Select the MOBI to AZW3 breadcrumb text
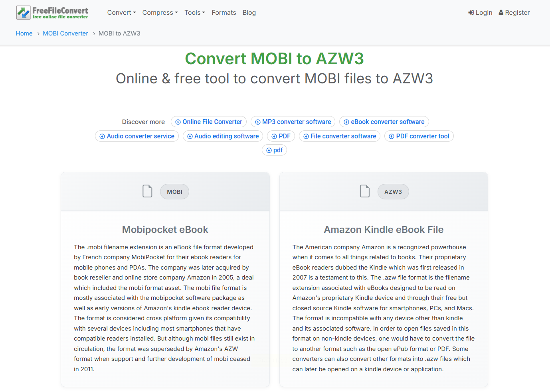 (119, 33)
